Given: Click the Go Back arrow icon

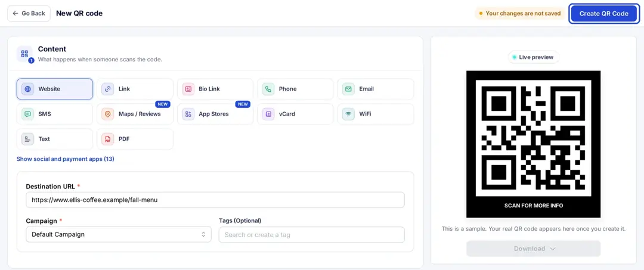Looking at the screenshot, I should point(16,14).
